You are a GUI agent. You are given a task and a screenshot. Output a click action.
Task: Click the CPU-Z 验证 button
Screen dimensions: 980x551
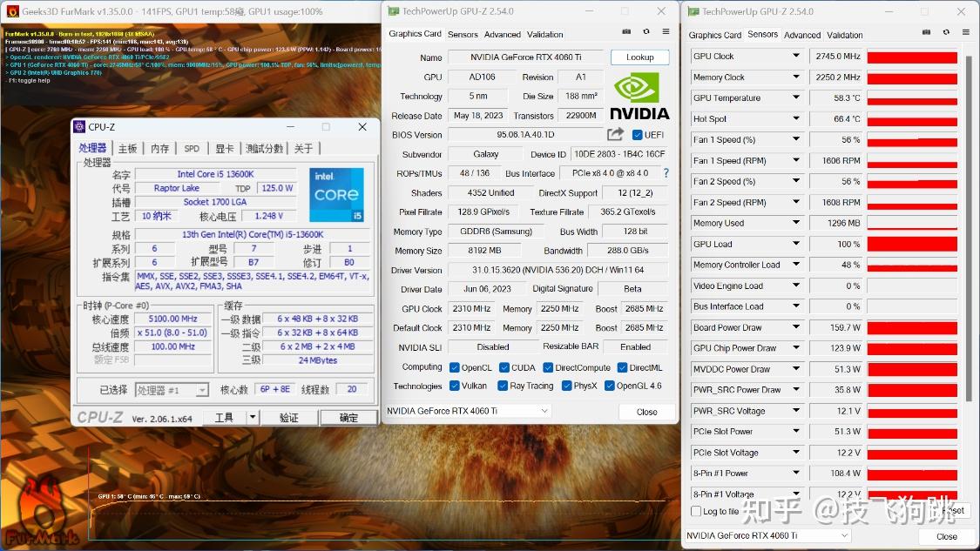click(x=288, y=417)
